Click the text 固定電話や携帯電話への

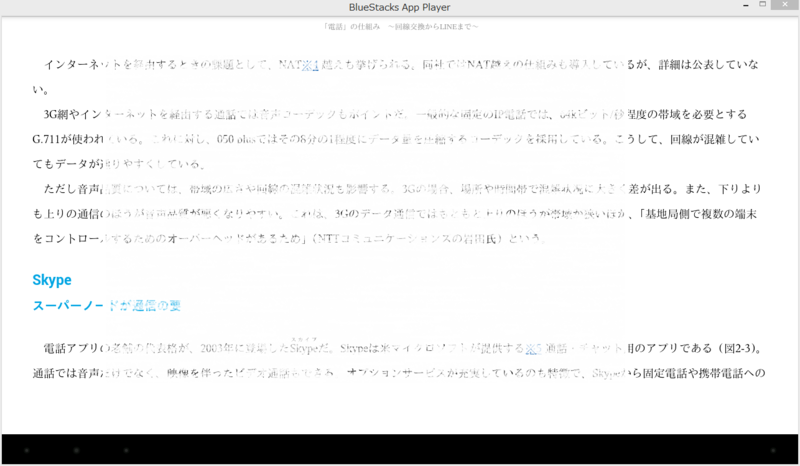point(704,374)
